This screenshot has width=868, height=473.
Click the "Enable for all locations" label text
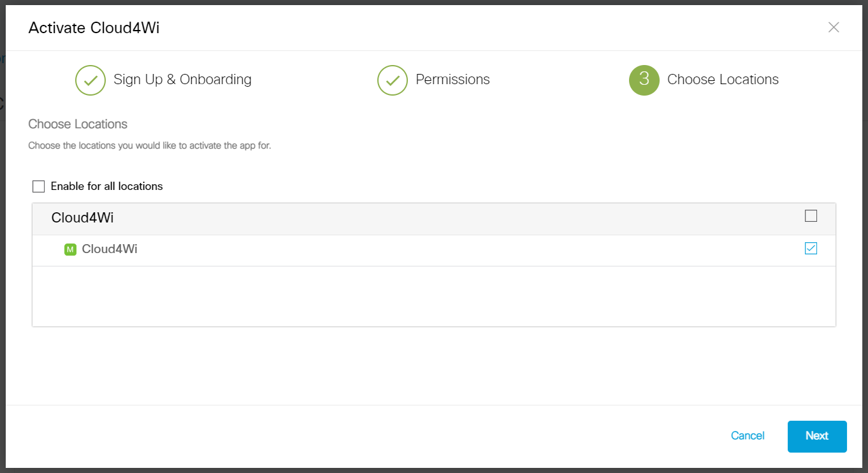pyautogui.click(x=106, y=186)
